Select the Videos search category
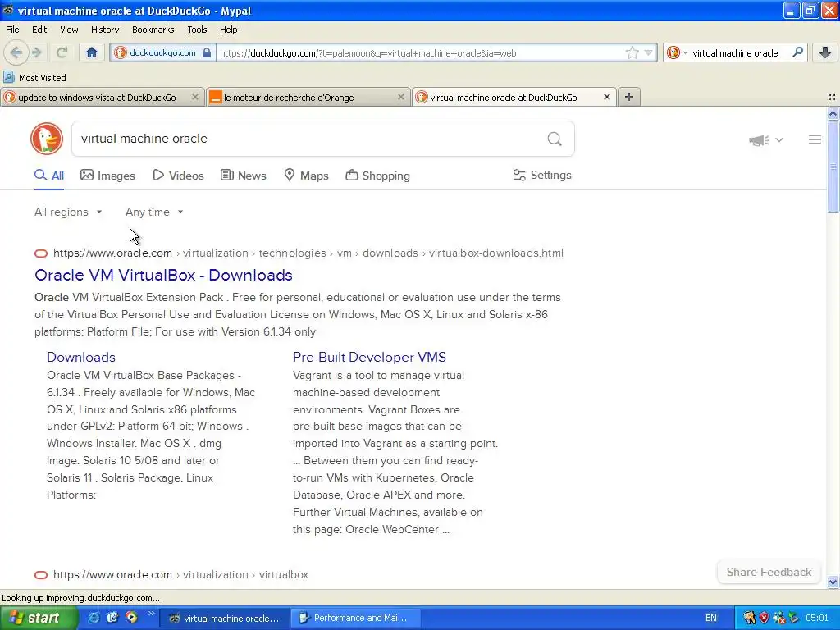This screenshot has height=630, width=840. coord(178,176)
